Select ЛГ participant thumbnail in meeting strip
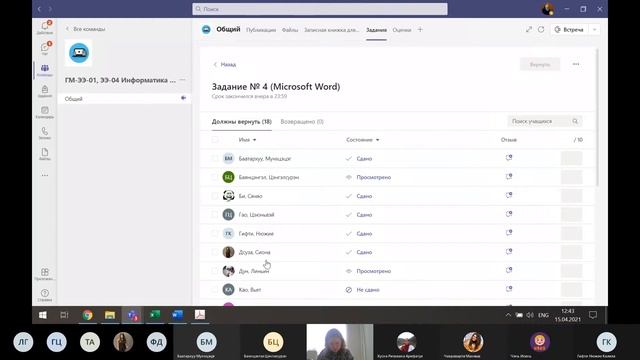640x360 pixels. [23, 342]
